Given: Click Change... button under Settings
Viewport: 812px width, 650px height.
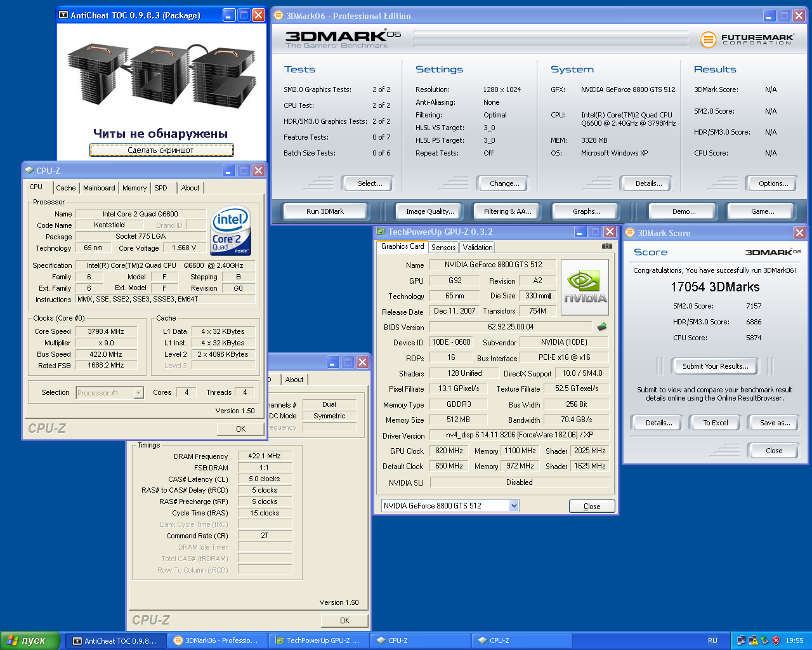Looking at the screenshot, I should click(x=504, y=183).
